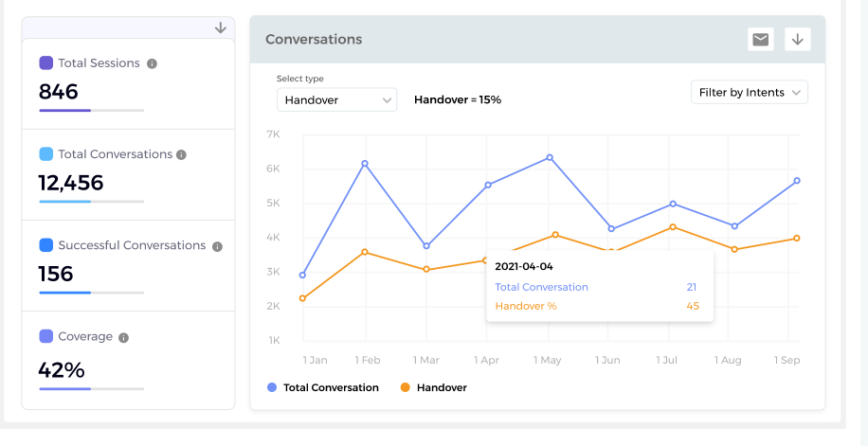Viewport: 868px width, 446px height.
Task: Select the Total Conversations stat card value 12,456
Action: [71, 183]
